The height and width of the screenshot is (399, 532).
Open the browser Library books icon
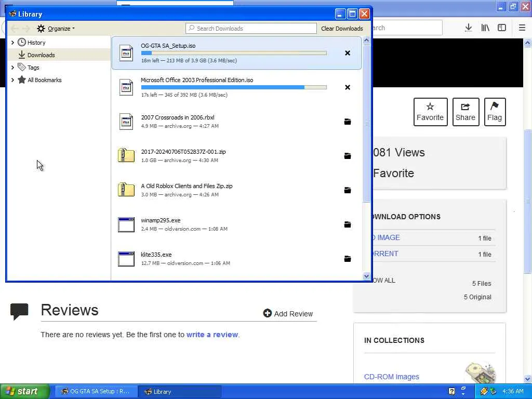[x=485, y=28]
